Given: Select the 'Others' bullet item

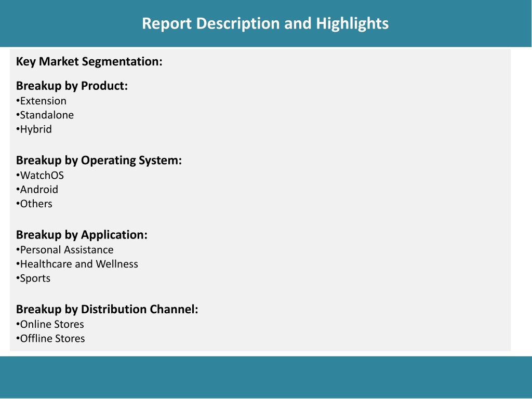Looking at the screenshot, I should tap(34, 204).
